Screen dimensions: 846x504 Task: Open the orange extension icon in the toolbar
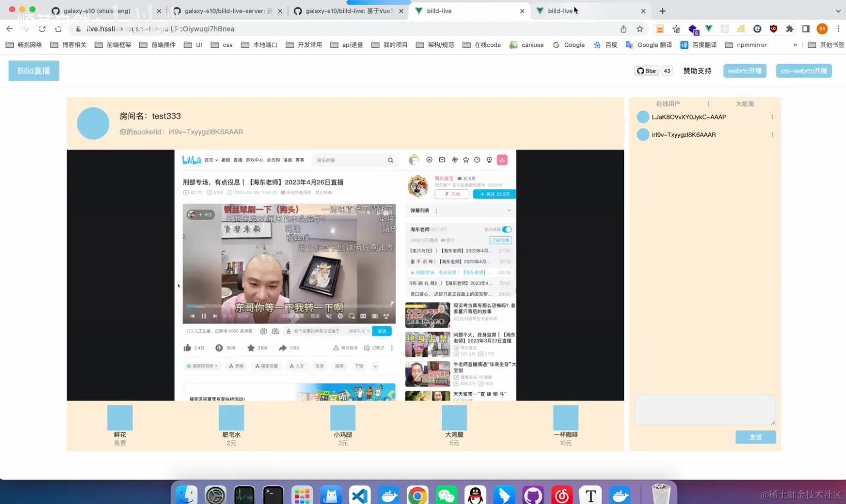pos(659,29)
